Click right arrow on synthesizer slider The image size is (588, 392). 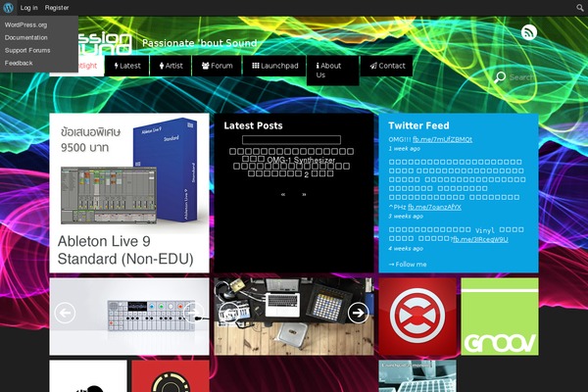click(x=193, y=313)
